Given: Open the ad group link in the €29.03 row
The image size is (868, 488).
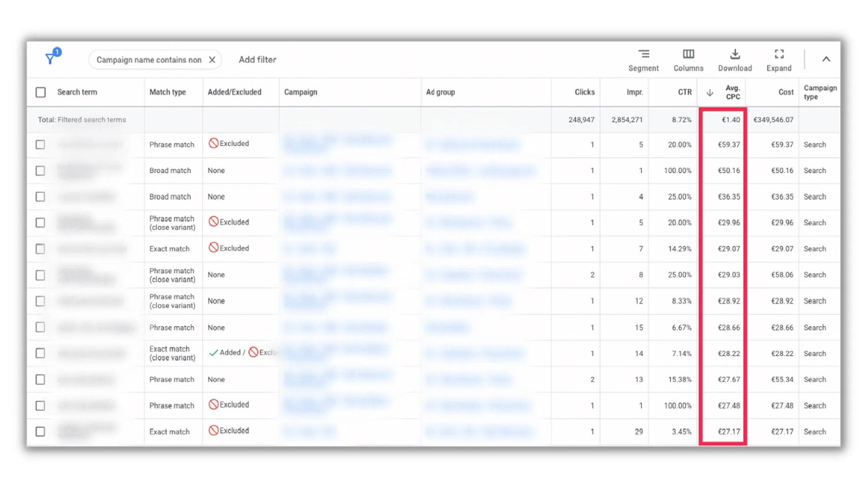Looking at the screenshot, I should pyautogui.click(x=473, y=275).
